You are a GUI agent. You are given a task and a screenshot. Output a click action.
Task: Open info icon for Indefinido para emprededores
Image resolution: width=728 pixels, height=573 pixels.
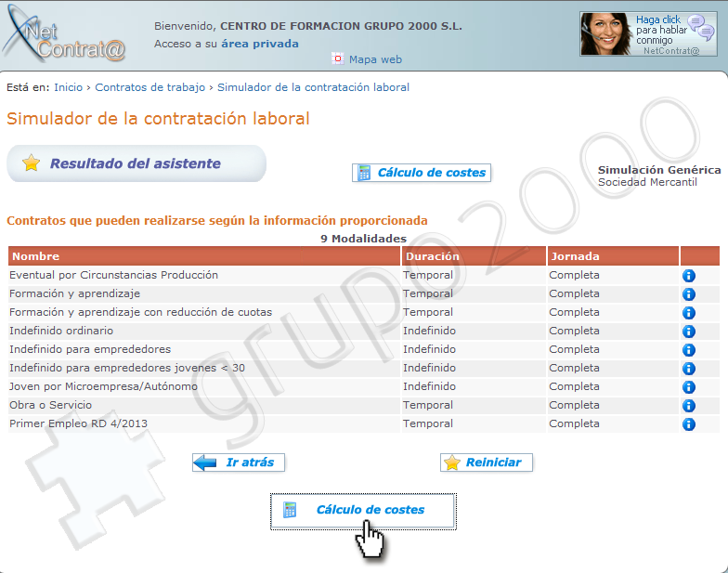click(x=689, y=349)
